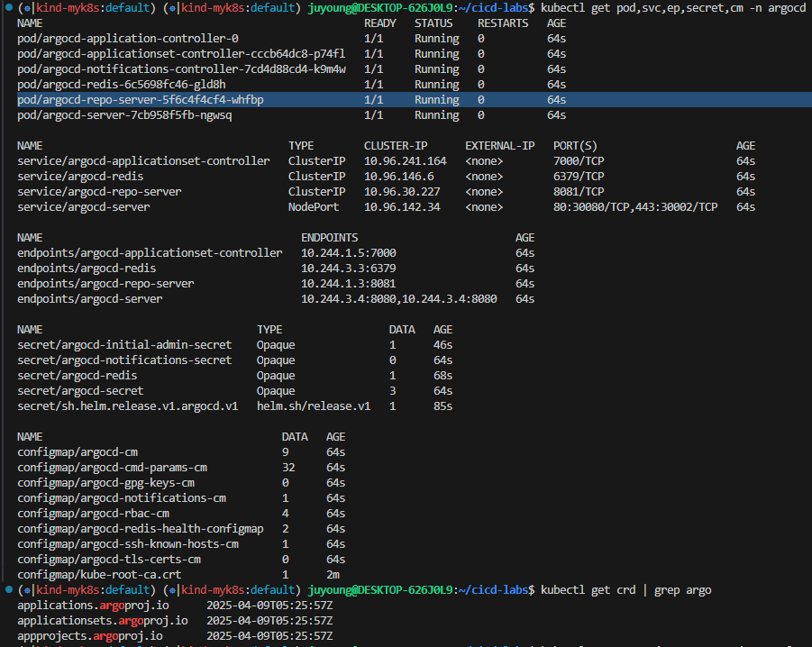
Task: Click pod/argocd-redis-6c5698fc46-gld8h
Action: 122,85
